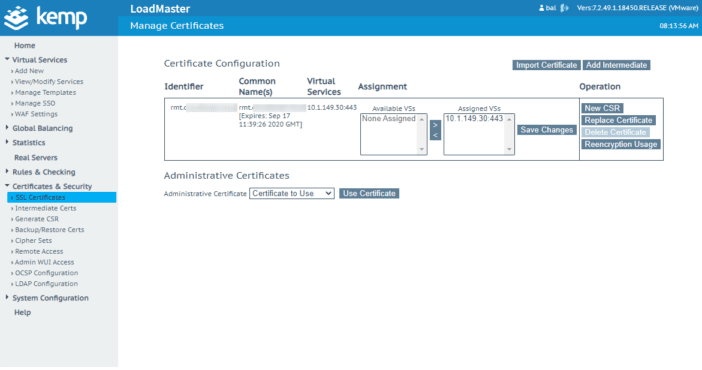
Task: Open Certificate to Use dropdown
Action: point(291,194)
